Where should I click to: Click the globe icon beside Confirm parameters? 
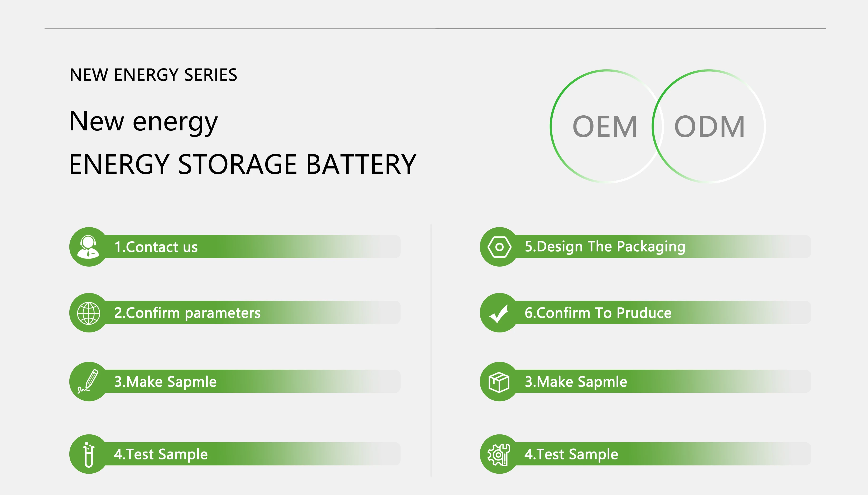point(89,313)
